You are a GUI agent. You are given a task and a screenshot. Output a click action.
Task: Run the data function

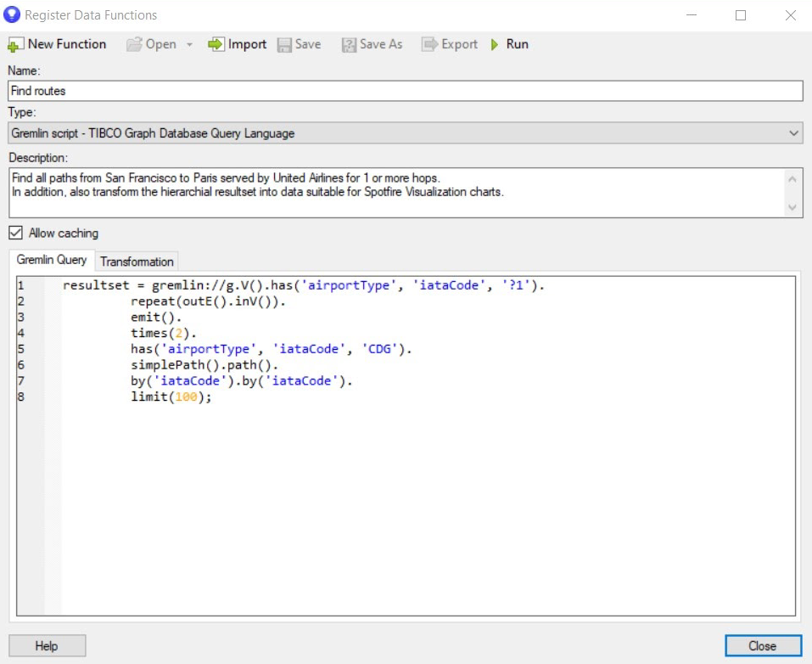coord(510,45)
